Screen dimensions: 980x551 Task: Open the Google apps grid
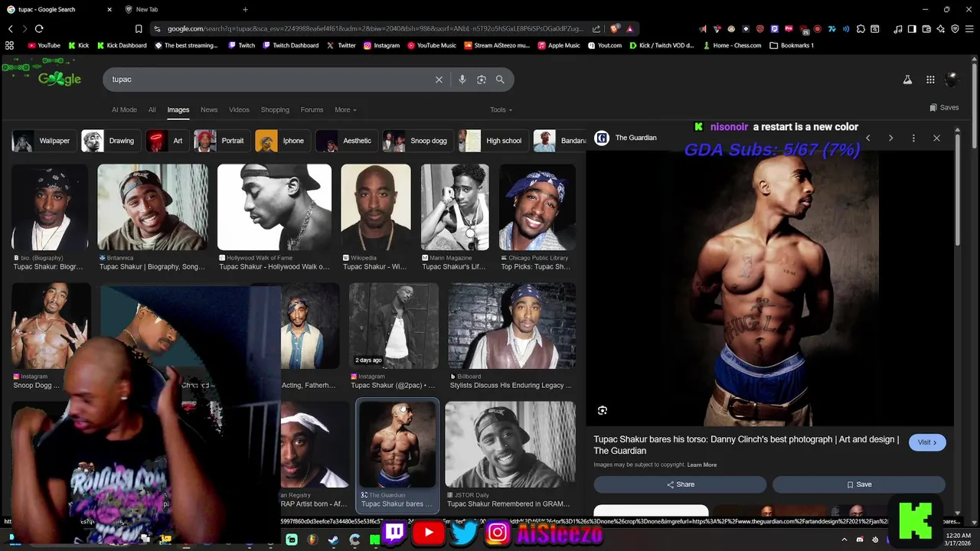point(930,80)
